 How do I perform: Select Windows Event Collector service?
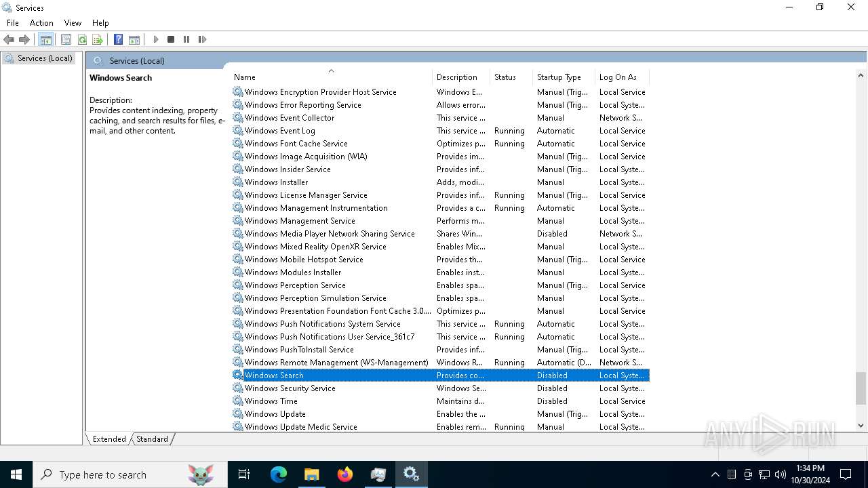(x=440, y=118)
